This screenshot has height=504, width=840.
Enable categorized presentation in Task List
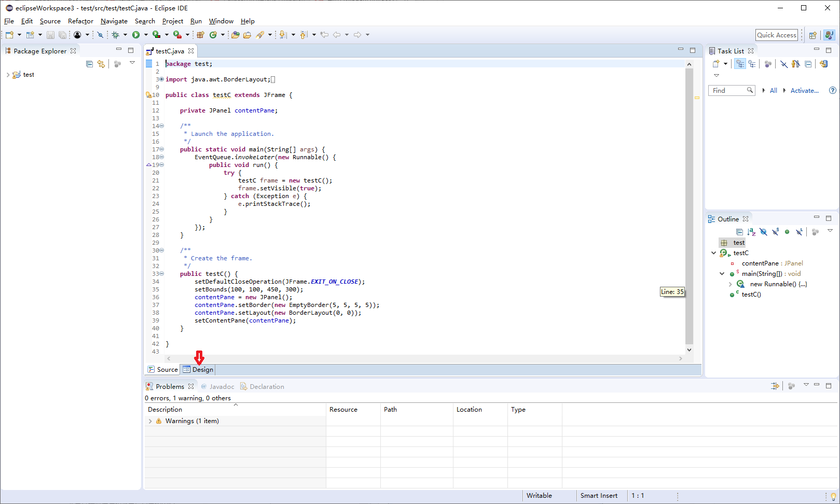tap(740, 64)
